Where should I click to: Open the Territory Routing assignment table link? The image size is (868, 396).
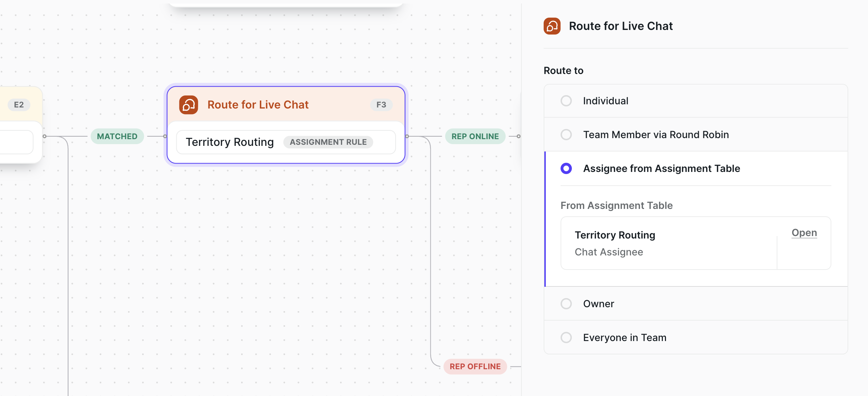pyautogui.click(x=804, y=233)
